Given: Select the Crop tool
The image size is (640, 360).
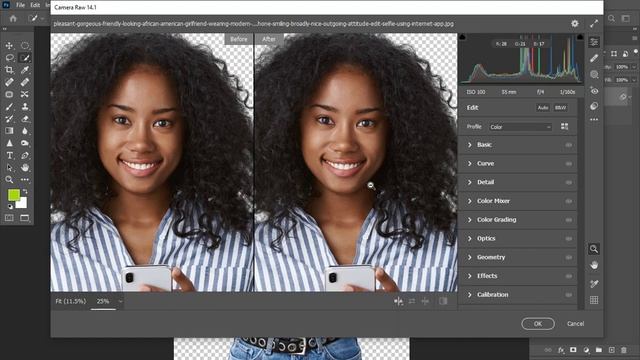Looking at the screenshot, I should pos(9,70).
